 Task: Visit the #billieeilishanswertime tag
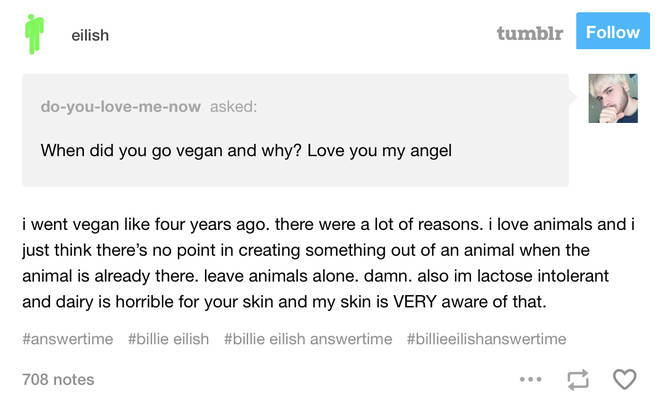[486, 339]
